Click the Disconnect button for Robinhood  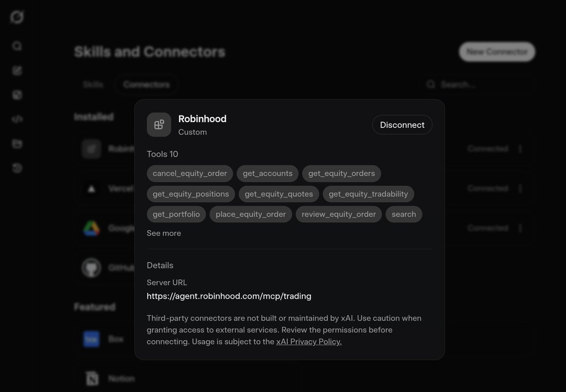click(x=402, y=125)
